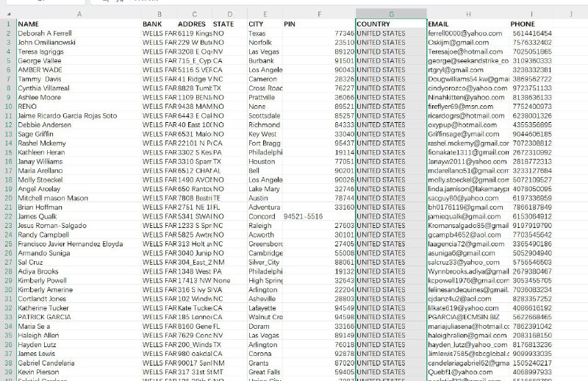
Task: Select row 1 by its row number
Action: pyautogui.click(x=7, y=24)
